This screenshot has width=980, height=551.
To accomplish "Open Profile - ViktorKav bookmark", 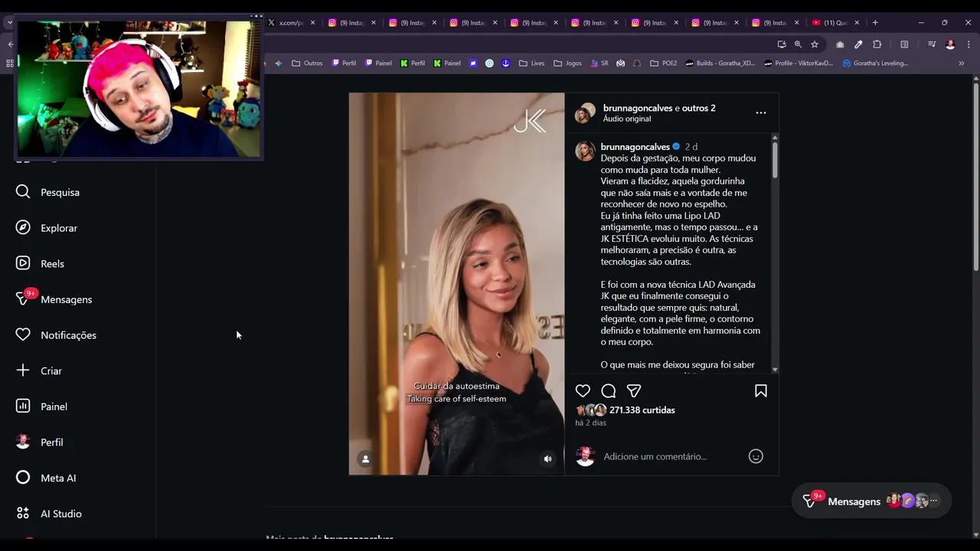I will click(798, 63).
